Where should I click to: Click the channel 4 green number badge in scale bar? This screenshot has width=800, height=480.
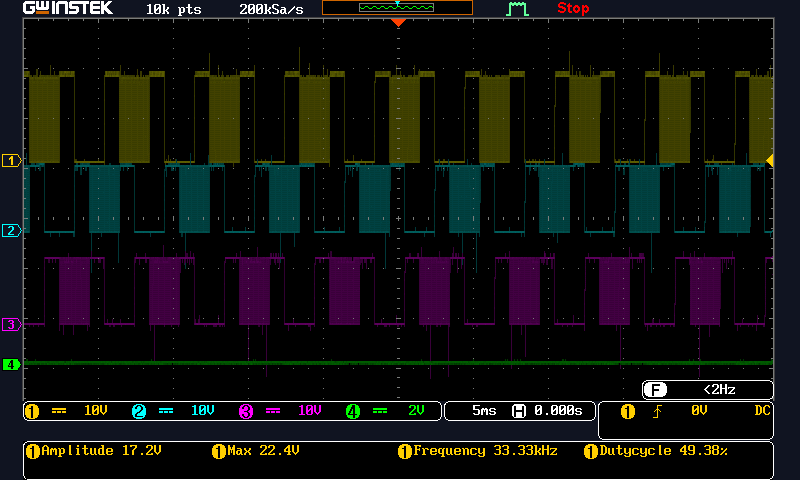click(353, 411)
